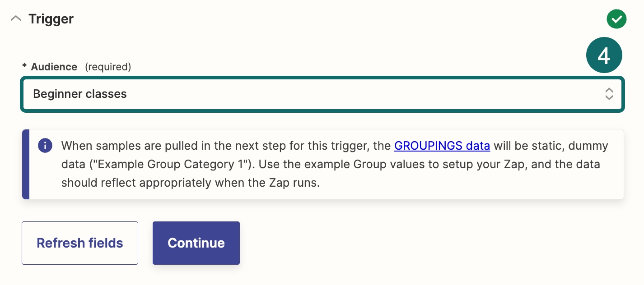The image size is (644, 285).
Task: Click the Trigger section heading
Action: [51, 19]
